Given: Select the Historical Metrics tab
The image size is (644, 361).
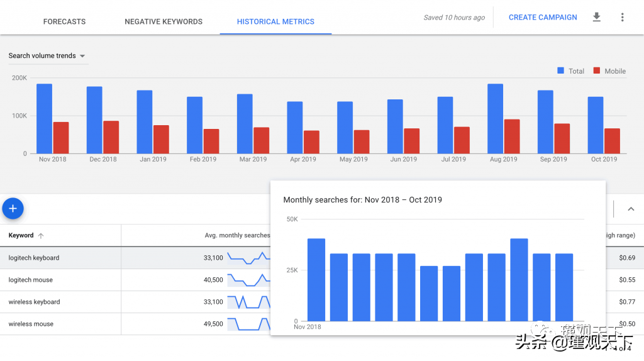Looking at the screenshot, I should (x=275, y=21).
